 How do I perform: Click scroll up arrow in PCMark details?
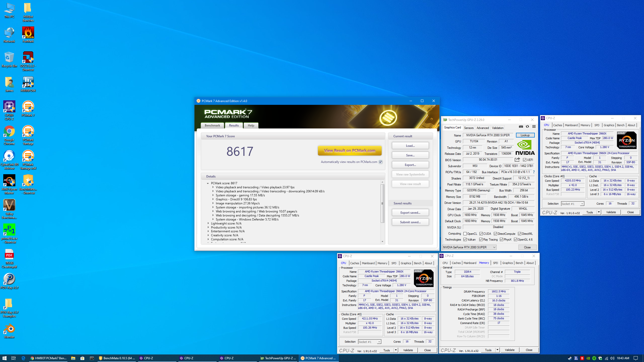tap(382, 182)
